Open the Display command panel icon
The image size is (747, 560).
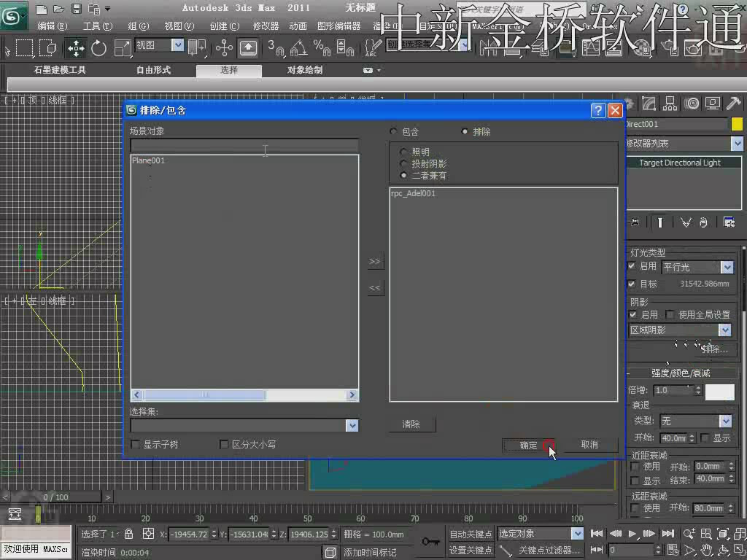click(713, 104)
